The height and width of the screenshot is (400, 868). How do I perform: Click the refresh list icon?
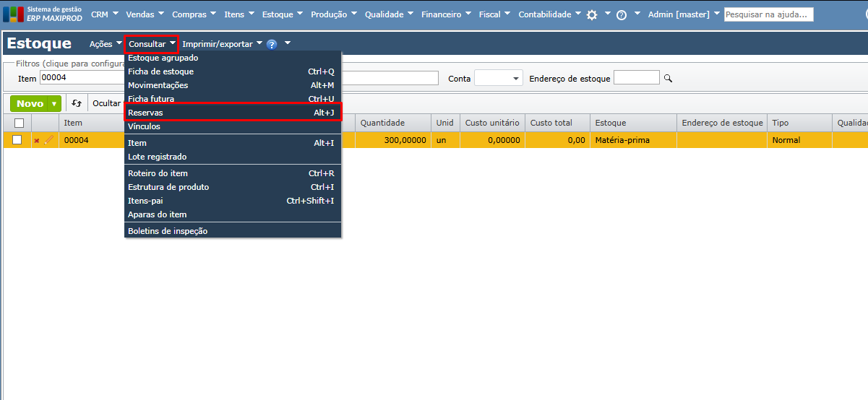pos(77,103)
